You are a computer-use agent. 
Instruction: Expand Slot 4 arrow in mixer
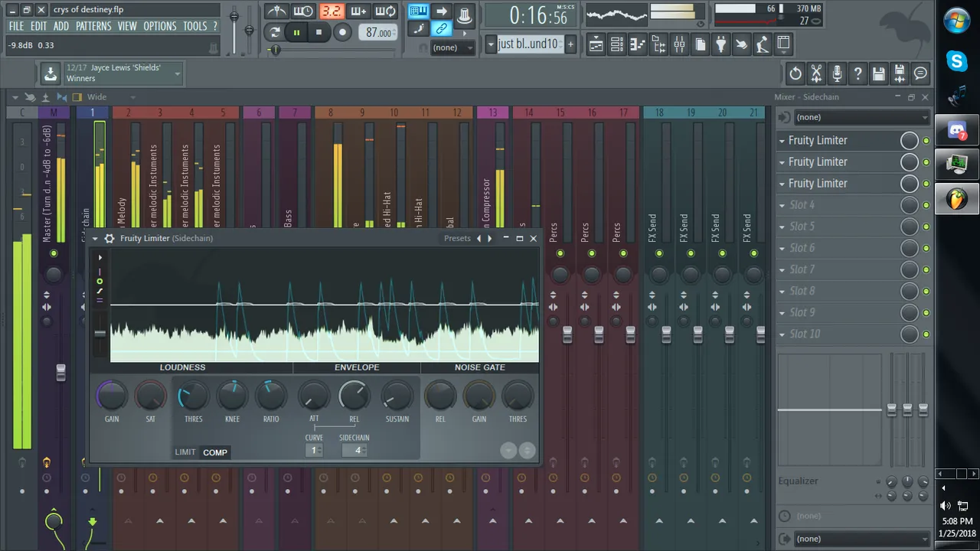coord(782,205)
